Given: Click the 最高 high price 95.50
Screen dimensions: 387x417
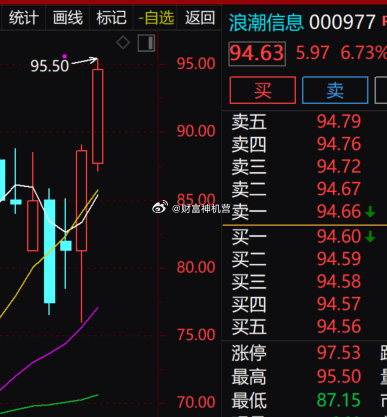Looking at the screenshot, I should (339, 376).
